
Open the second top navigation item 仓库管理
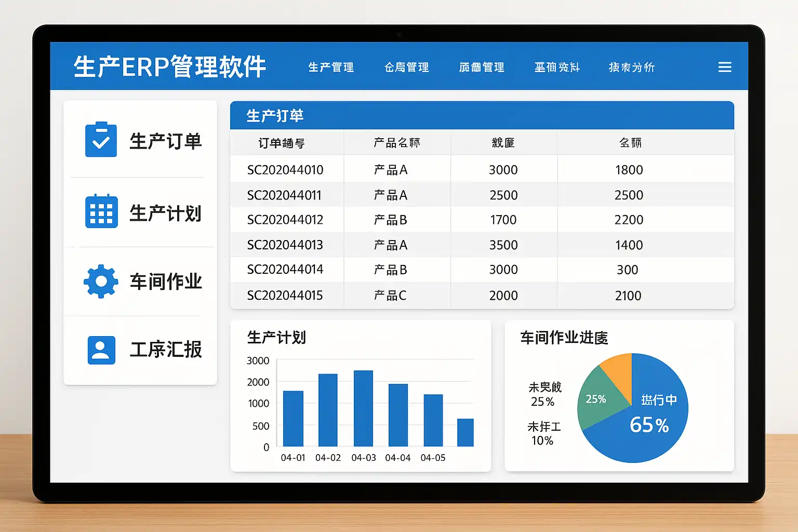click(407, 67)
